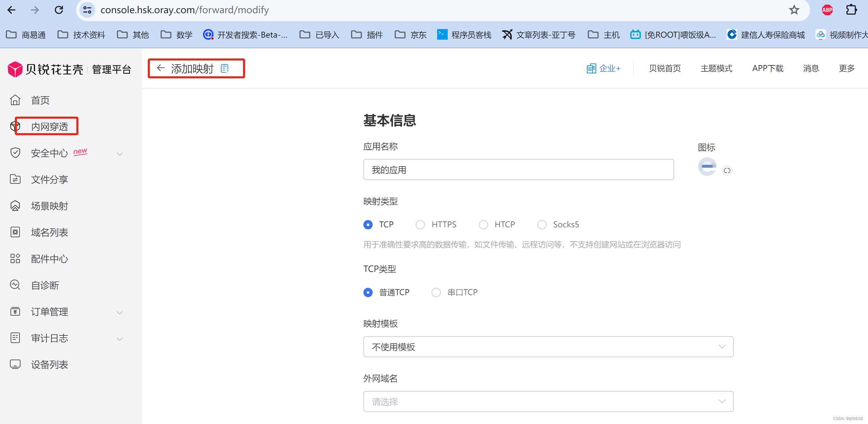
Task: Select the HTTPS mapping type
Action: click(x=420, y=225)
